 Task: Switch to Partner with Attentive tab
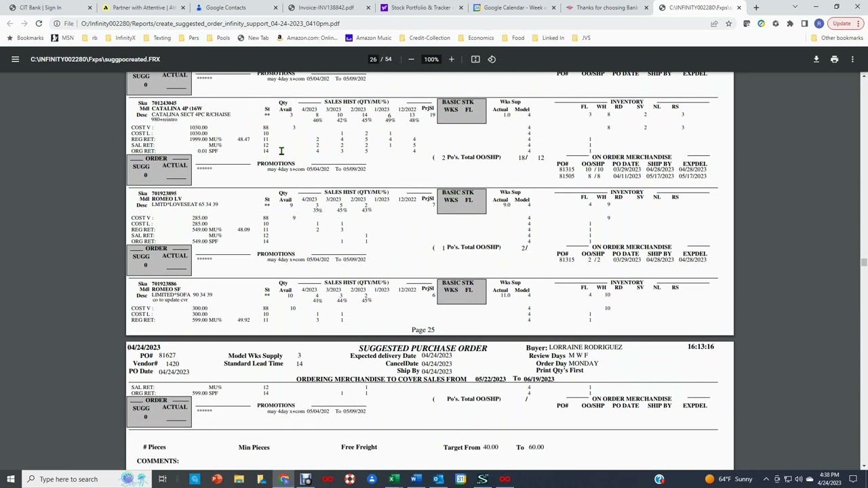[144, 7]
